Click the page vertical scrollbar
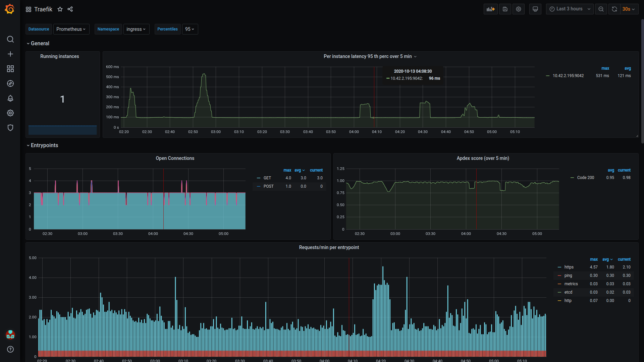The width and height of the screenshot is (644, 362). coord(642,80)
